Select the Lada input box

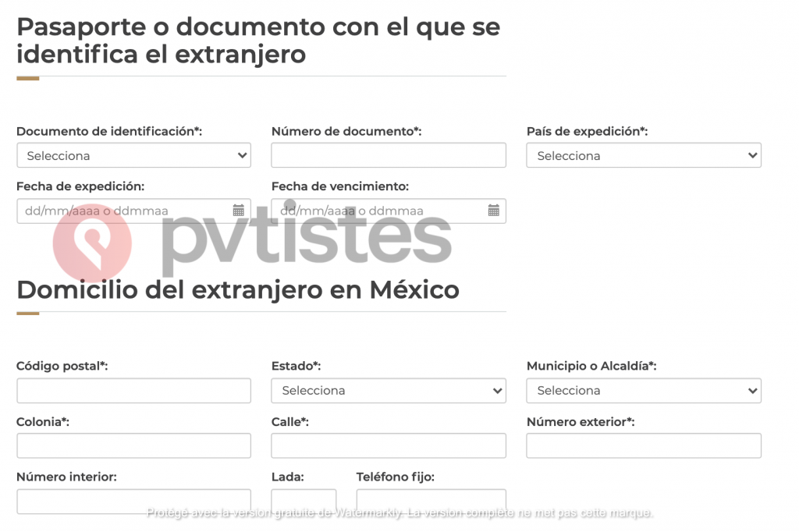[303, 501]
